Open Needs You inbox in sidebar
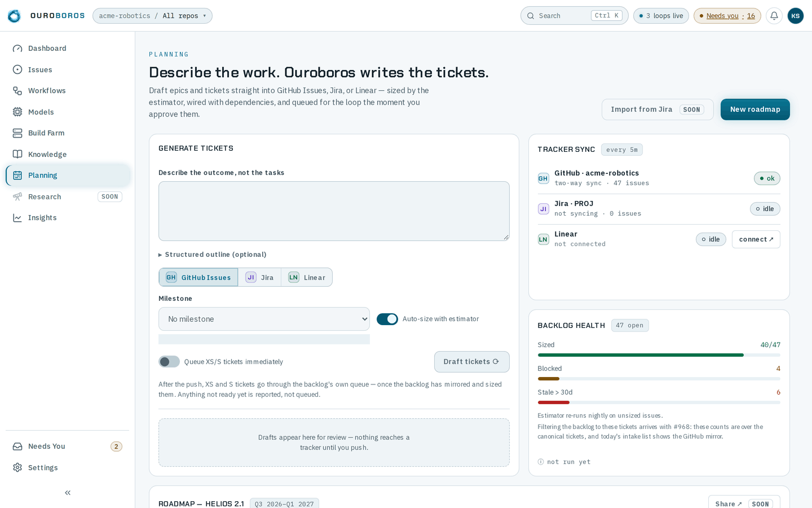 [68, 446]
